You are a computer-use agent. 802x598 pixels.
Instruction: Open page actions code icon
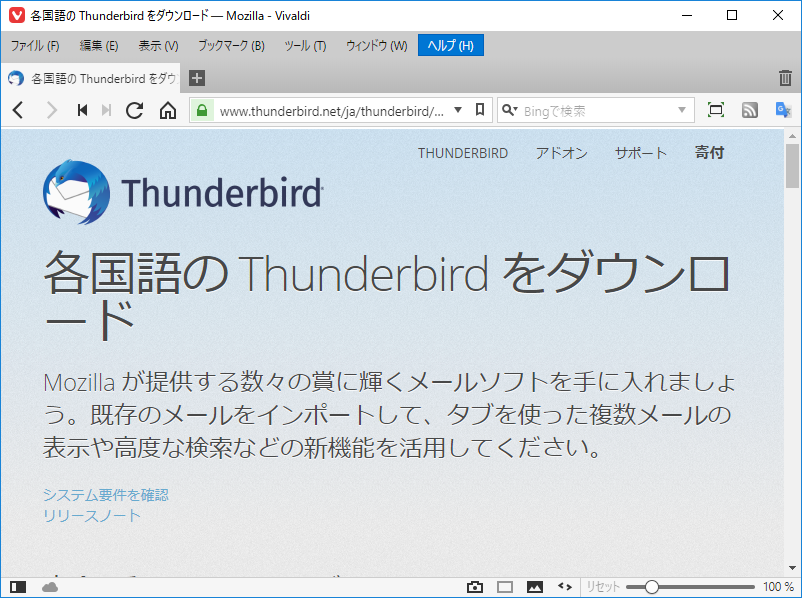(x=565, y=586)
